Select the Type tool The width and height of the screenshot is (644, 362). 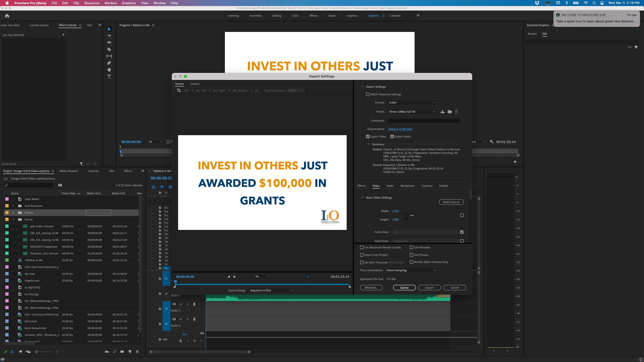[x=109, y=77]
